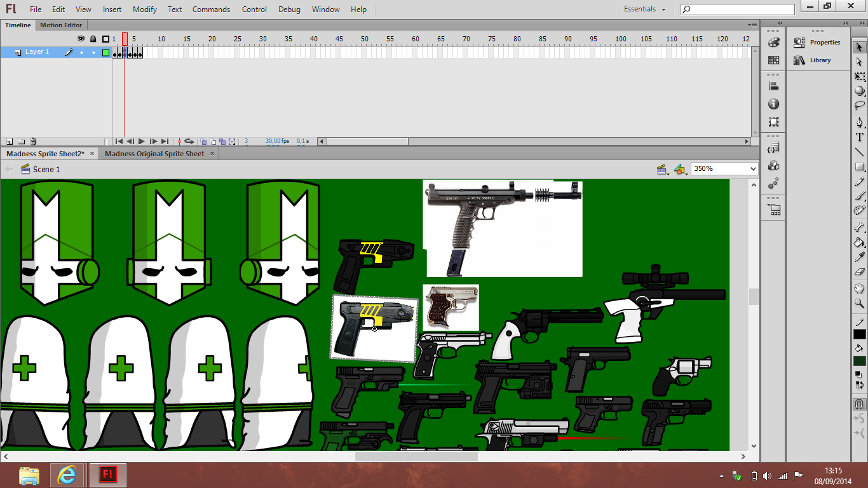Select the Text tool
This screenshot has width=868, height=488.
tap(859, 137)
